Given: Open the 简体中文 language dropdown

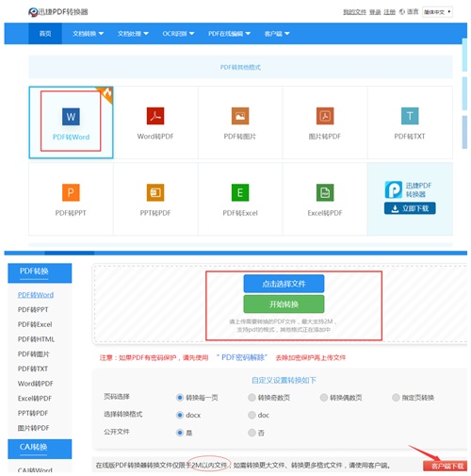Looking at the screenshot, I should pyautogui.click(x=437, y=12).
